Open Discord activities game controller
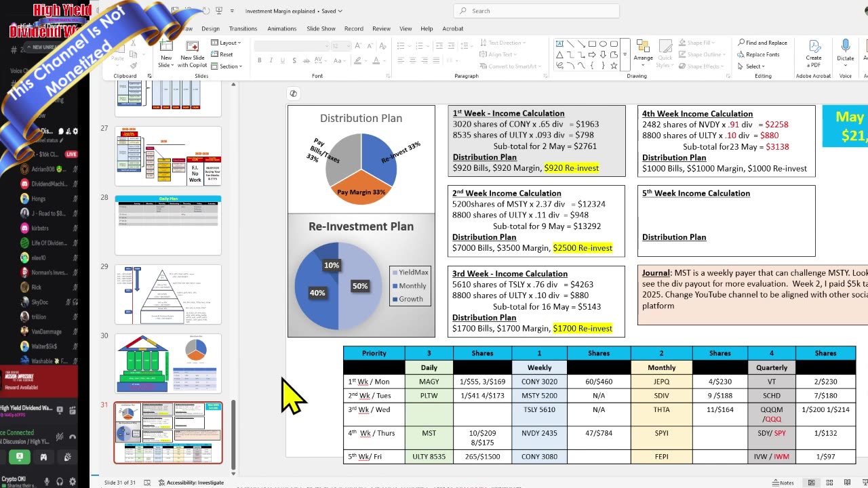Viewport: 868px width, 488px height. [43, 457]
